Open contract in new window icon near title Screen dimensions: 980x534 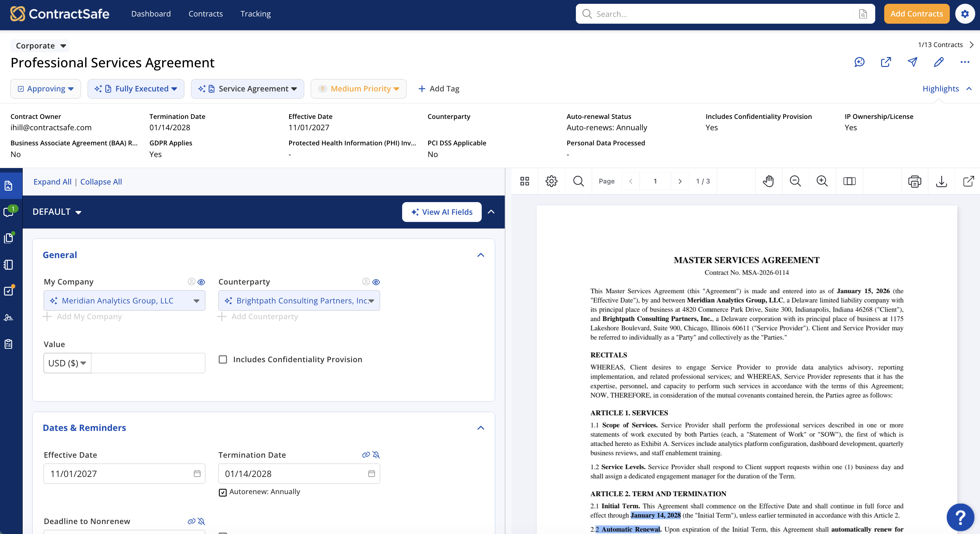pyautogui.click(x=886, y=62)
